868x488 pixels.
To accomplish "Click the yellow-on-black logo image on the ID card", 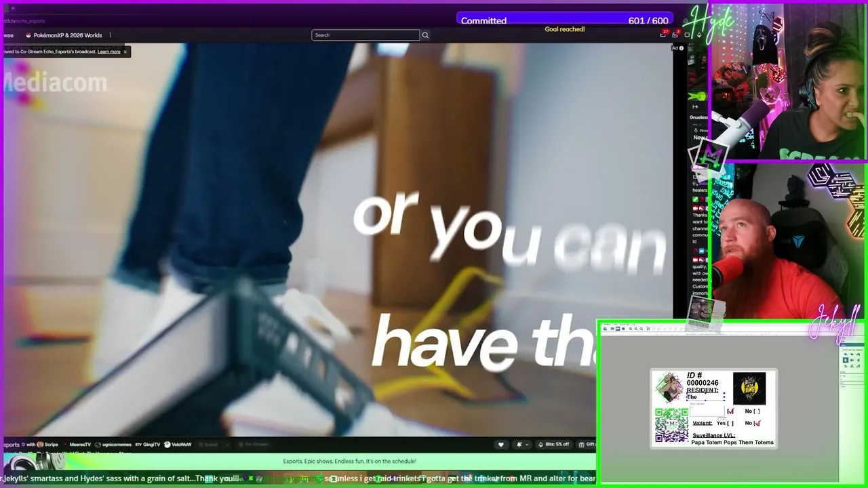I will coord(749,388).
